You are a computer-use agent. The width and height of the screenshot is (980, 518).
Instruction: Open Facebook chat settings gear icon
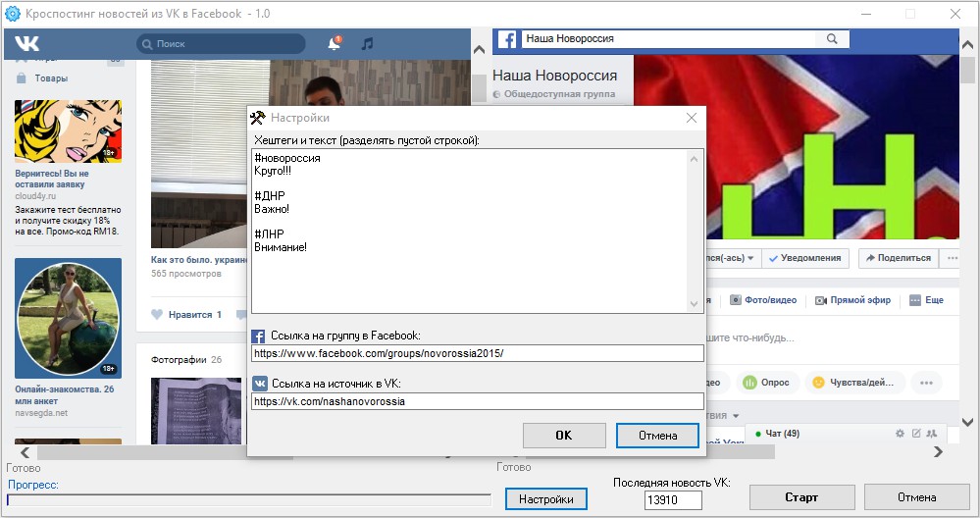coord(900,433)
